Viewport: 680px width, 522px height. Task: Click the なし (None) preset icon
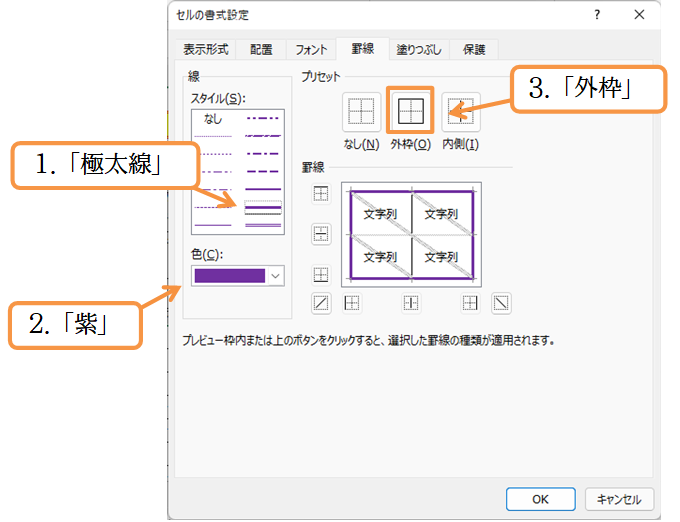(360, 112)
